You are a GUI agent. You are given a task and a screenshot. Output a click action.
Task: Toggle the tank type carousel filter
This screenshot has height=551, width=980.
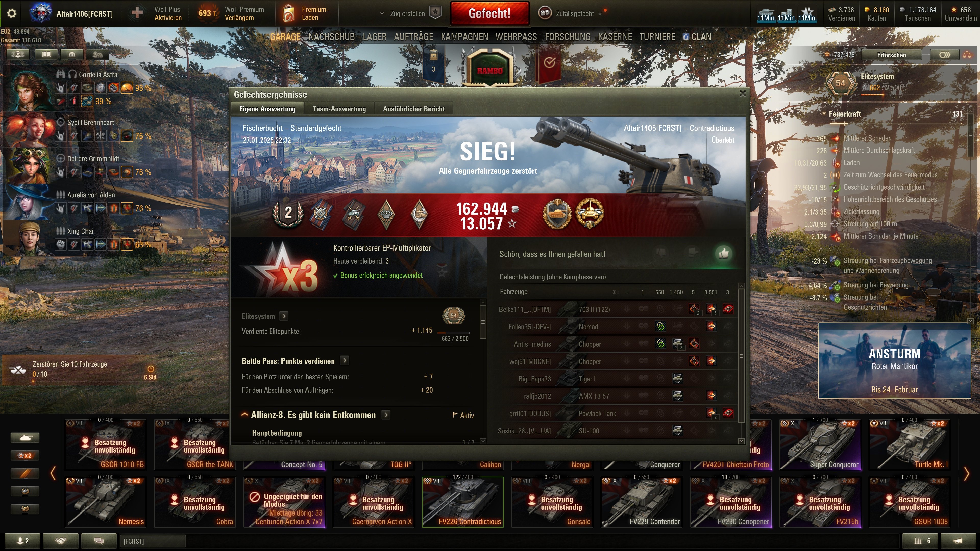tap(25, 438)
